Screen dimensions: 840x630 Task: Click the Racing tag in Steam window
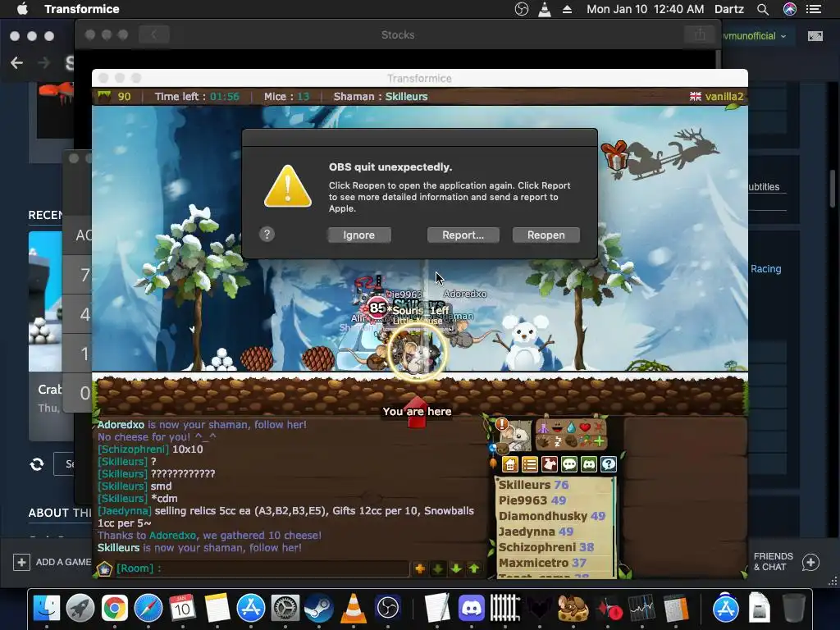tap(765, 269)
